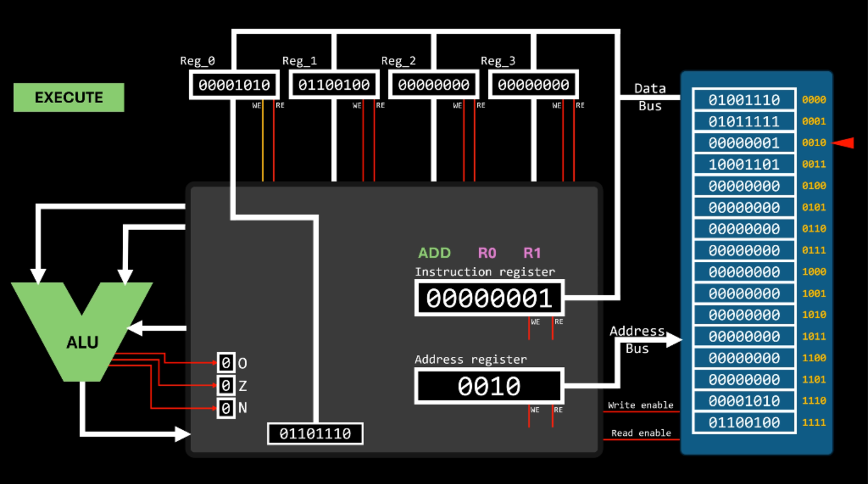868x484 pixels.
Task: Click the Instruction register value 00000001
Action: (x=489, y=298)
